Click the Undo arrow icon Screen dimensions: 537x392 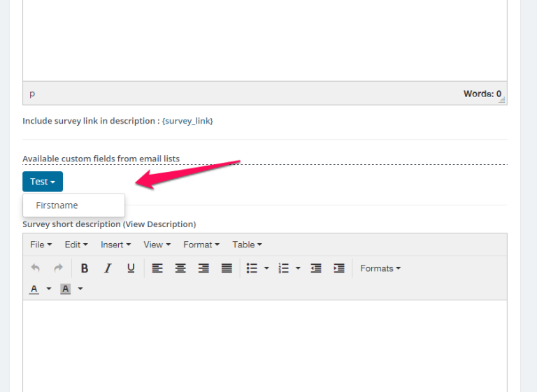(x=36, y=268)
